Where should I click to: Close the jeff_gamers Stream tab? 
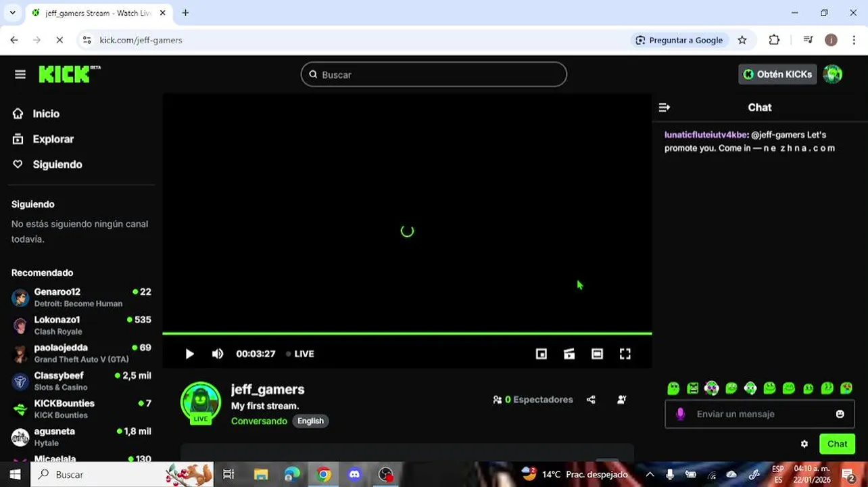[163, 13]
